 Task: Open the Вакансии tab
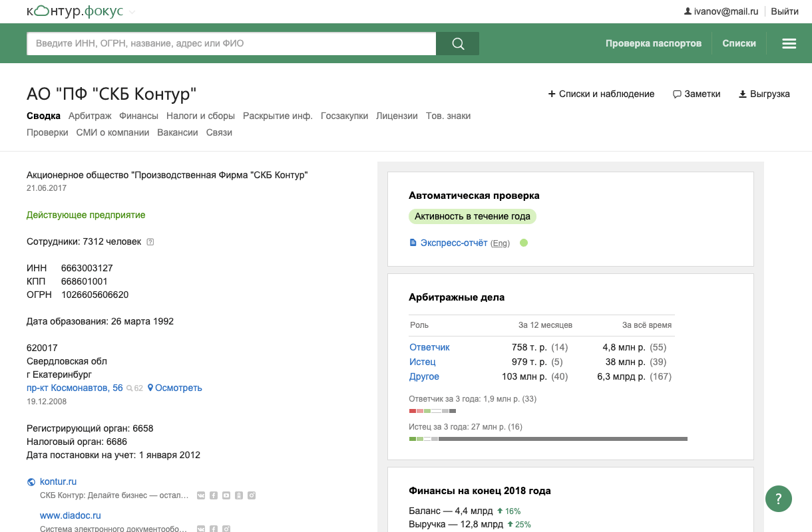pyautogui.click(x=178, y=132)
